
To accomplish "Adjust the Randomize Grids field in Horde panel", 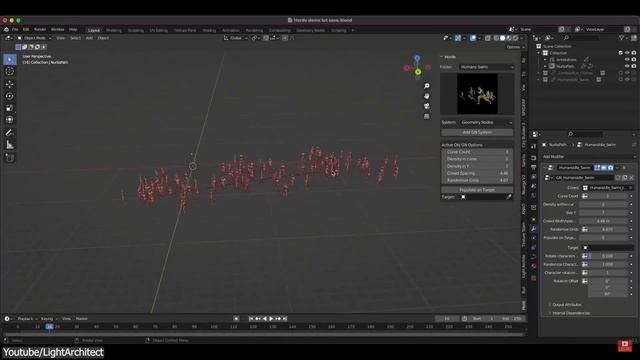I will (477, 180).
